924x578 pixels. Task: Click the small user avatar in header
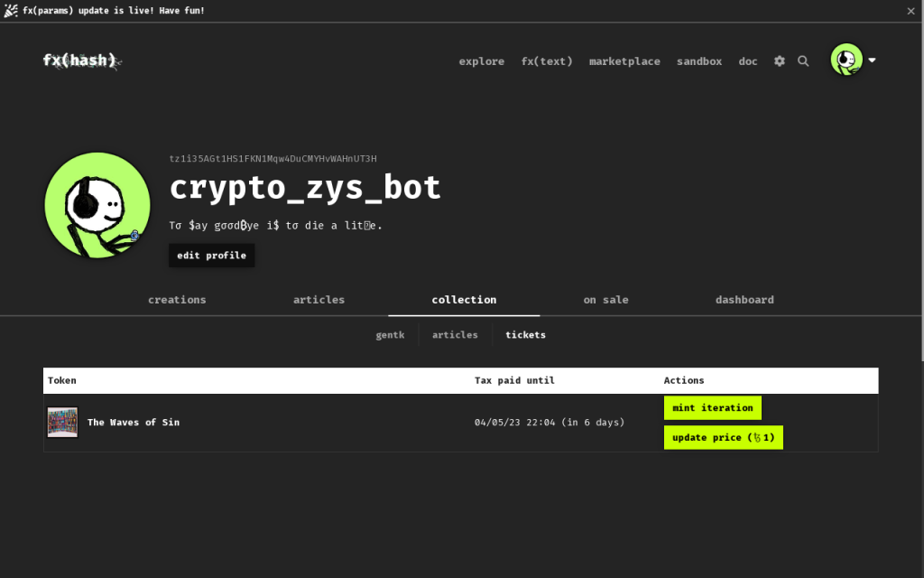[846, 61]
